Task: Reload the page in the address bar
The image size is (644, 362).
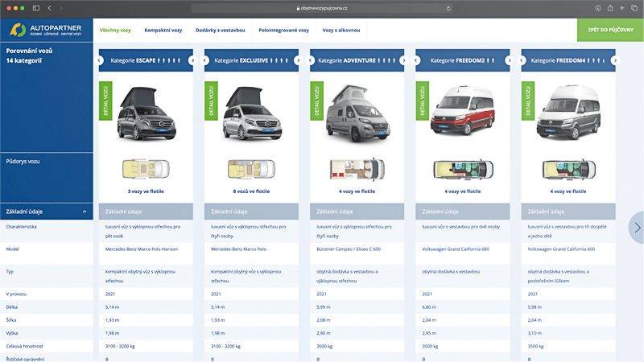Action: (448, 8)
